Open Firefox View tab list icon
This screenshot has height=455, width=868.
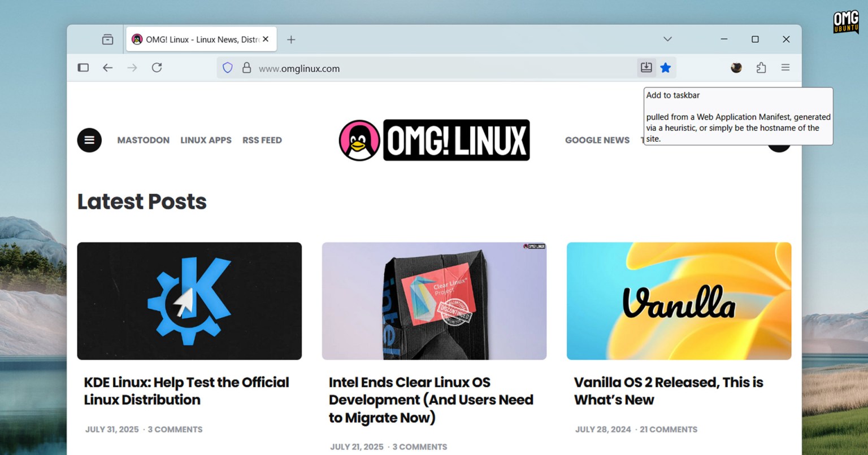[107, 40]
